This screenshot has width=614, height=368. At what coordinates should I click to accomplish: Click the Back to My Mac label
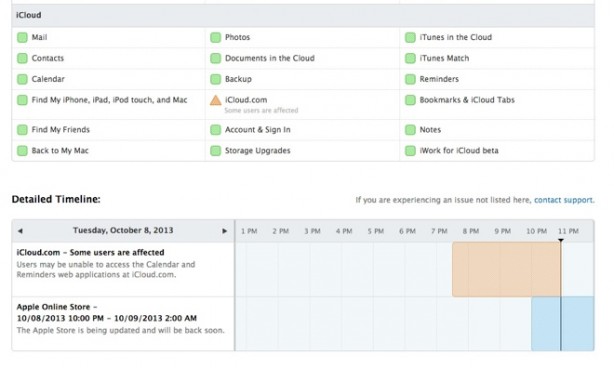point(60,151)
